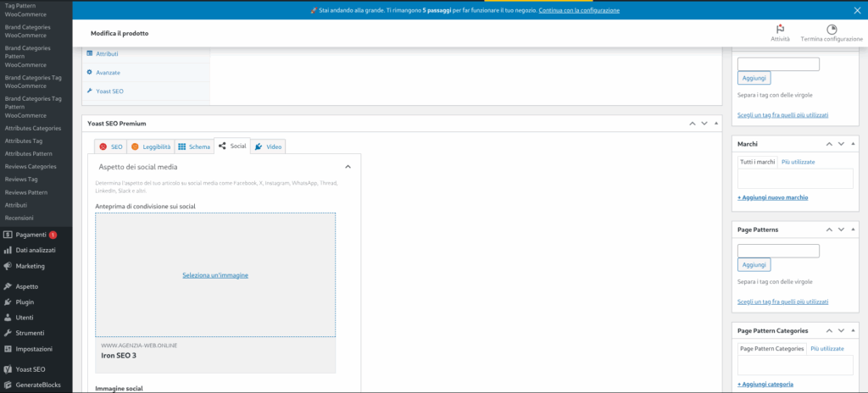868x393 pixels.
Task: Toggle the Yoast SEO Premium panel
Action: click(716, 124)
